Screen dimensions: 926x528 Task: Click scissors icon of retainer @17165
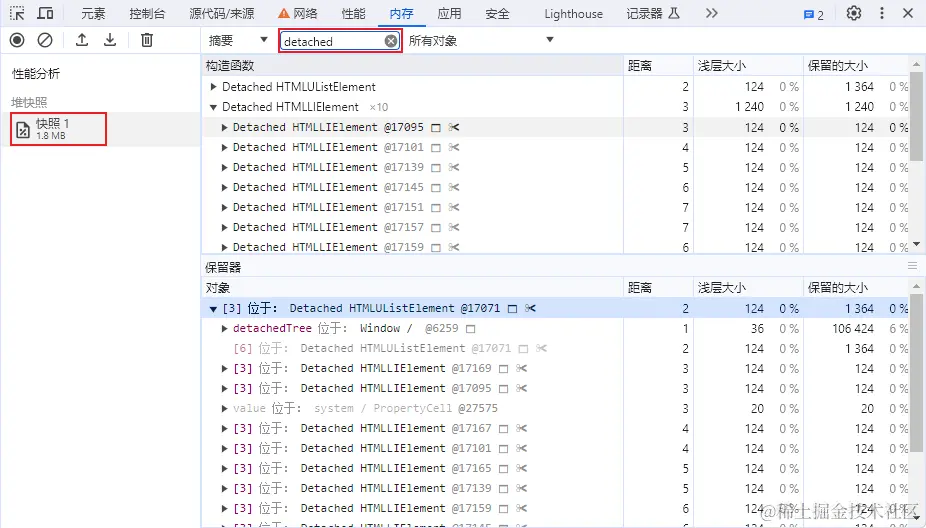tap(521, 469)
